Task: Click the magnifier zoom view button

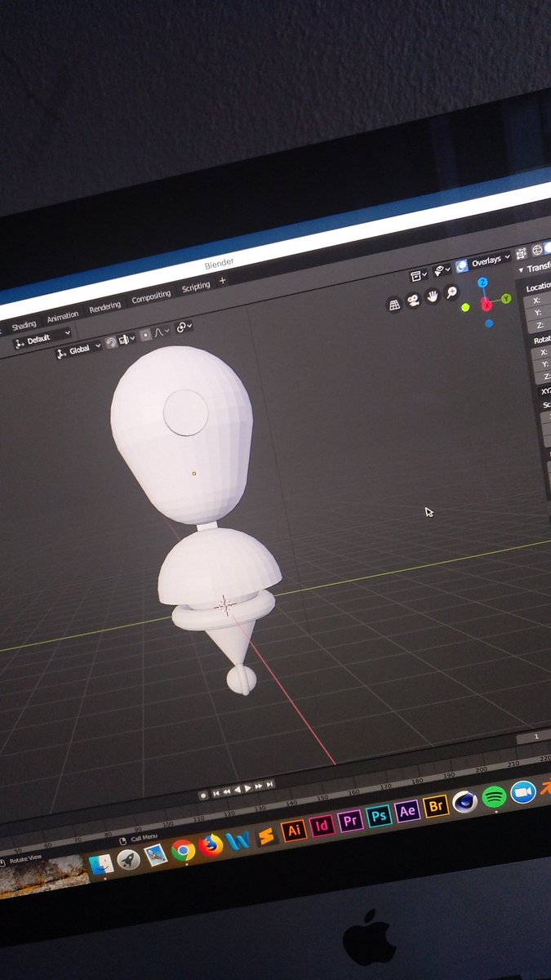Action: point(451,292)
